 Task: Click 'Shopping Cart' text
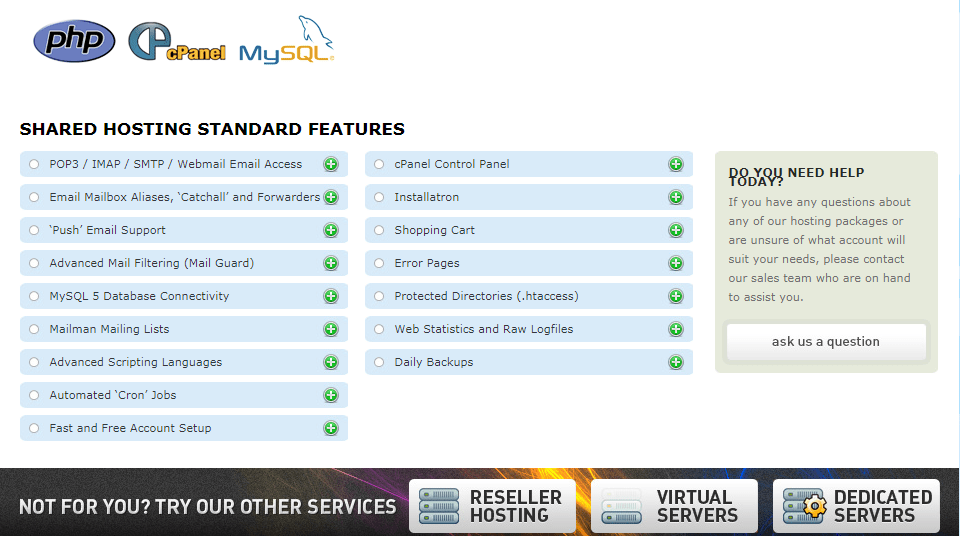[x=435, y=230]
